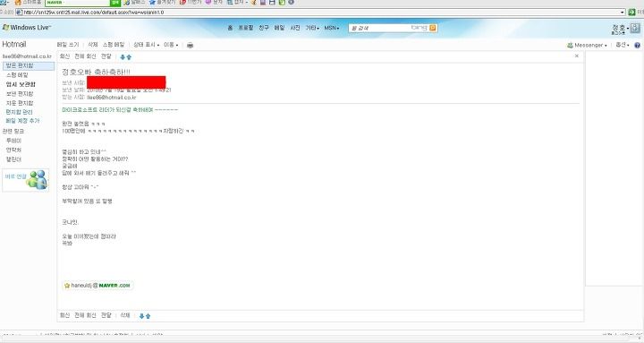Open the bold Drafts folder in sidebar

tap(21, 84)
